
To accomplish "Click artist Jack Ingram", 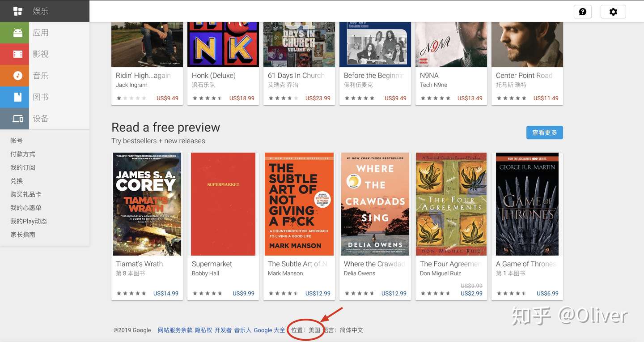I will (131, 85).
